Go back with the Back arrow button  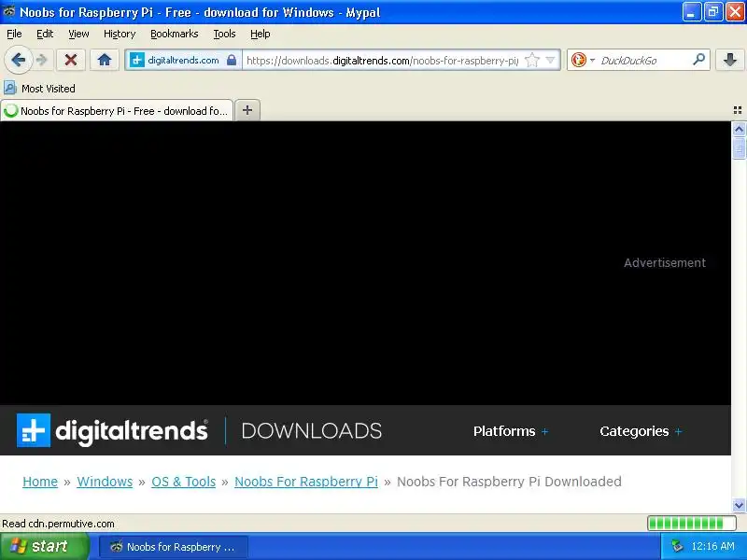point(18,60)
